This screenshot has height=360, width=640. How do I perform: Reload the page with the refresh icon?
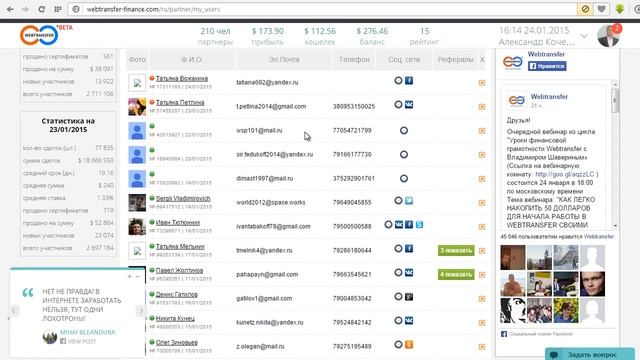pos(41,9)
